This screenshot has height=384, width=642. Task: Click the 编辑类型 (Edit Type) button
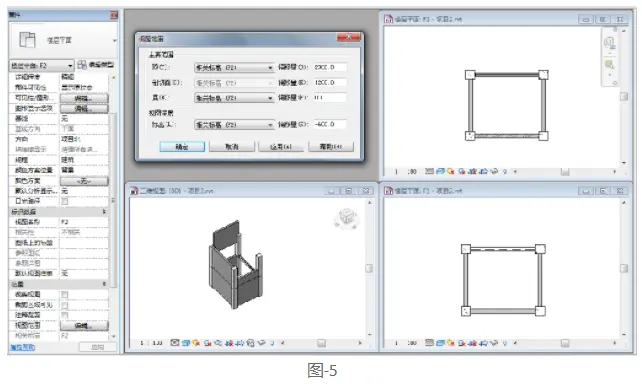[95, 65]
